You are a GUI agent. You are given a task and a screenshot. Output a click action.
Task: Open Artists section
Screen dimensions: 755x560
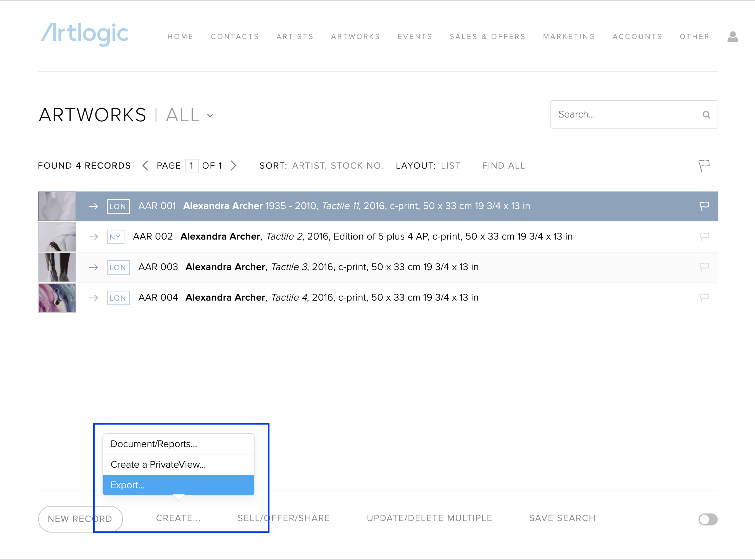[x=295, y=37]
